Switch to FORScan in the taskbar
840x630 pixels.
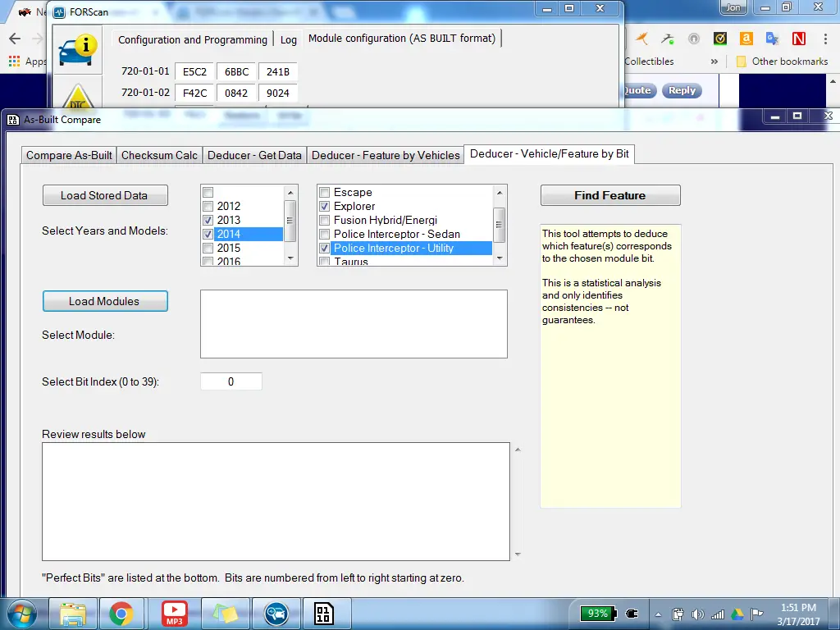(x=276, y=614)
